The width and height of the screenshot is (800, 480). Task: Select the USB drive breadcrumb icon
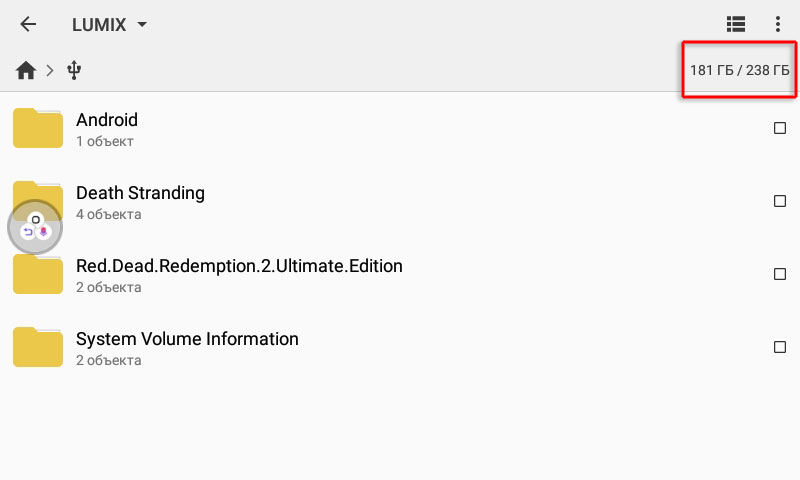73,70
